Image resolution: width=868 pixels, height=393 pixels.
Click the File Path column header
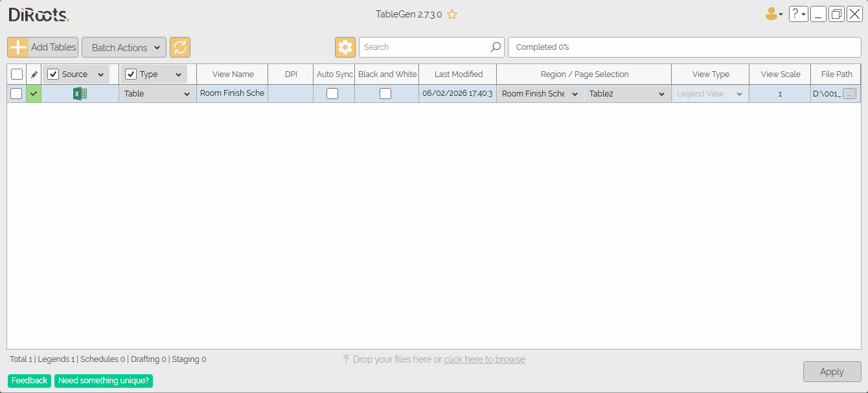(836, 74)
